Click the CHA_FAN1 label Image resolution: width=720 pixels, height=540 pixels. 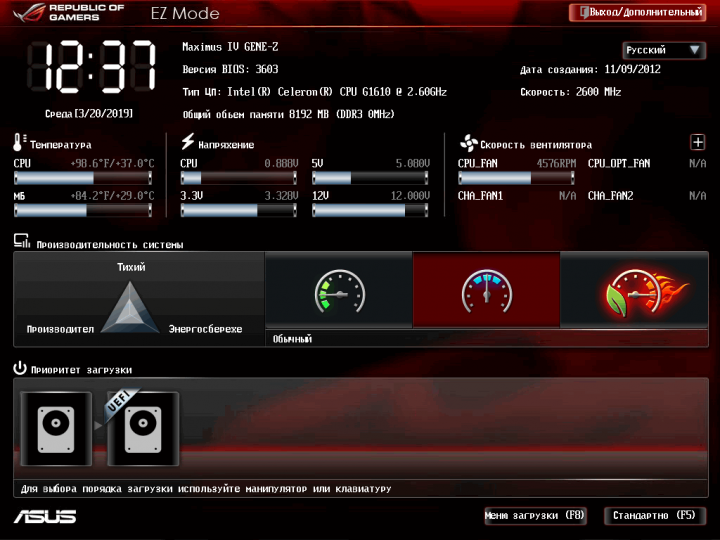[480, 196]
